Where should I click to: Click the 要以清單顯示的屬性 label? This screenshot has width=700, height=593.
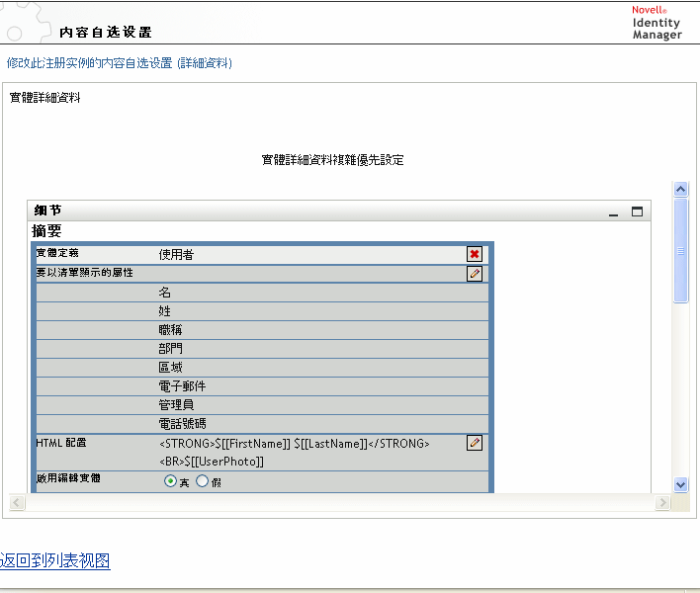coord(84,272)
